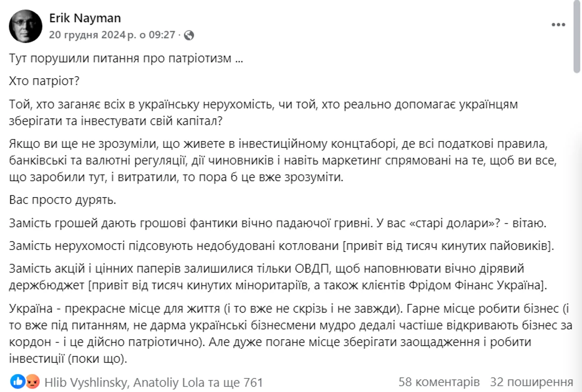Click the public audience globe icon
This screenshot has height=392, width=582.
(x=190, y=35)
